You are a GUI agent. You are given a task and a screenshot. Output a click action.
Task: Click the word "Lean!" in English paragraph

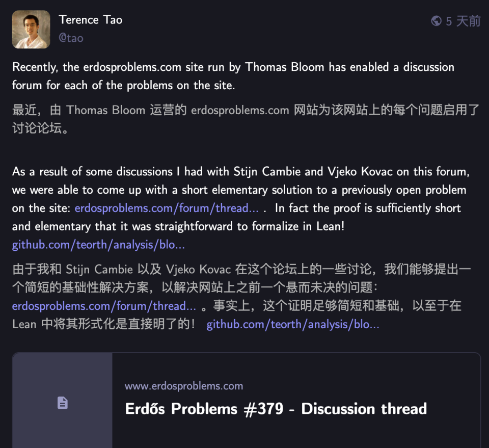[x=330, y=226]
